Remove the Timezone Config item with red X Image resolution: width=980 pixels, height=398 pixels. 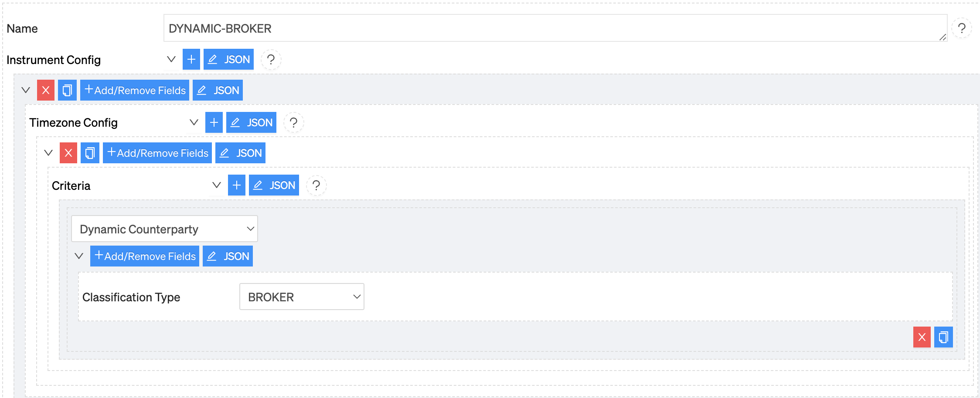pyautogui.click(x=68, y=153)
